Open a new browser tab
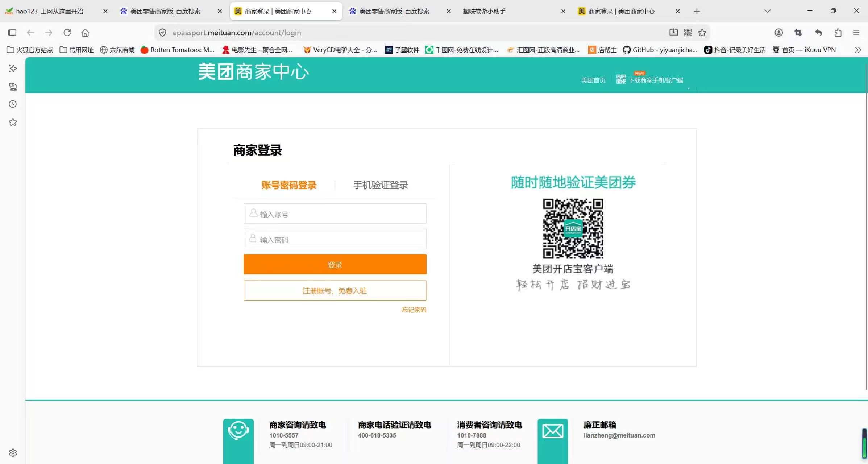This screenshot has height=464, width=868. pyautogui.click(x=697, y=11)
